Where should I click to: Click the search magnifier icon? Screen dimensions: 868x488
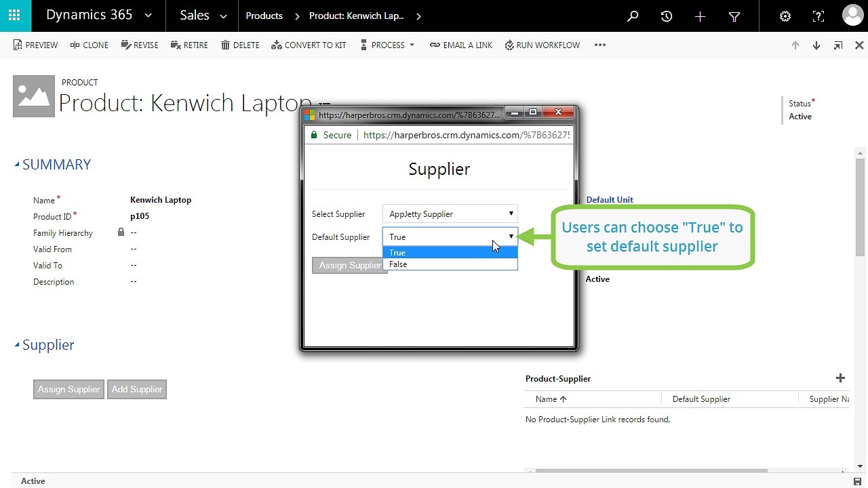click(x=633, y=16)
